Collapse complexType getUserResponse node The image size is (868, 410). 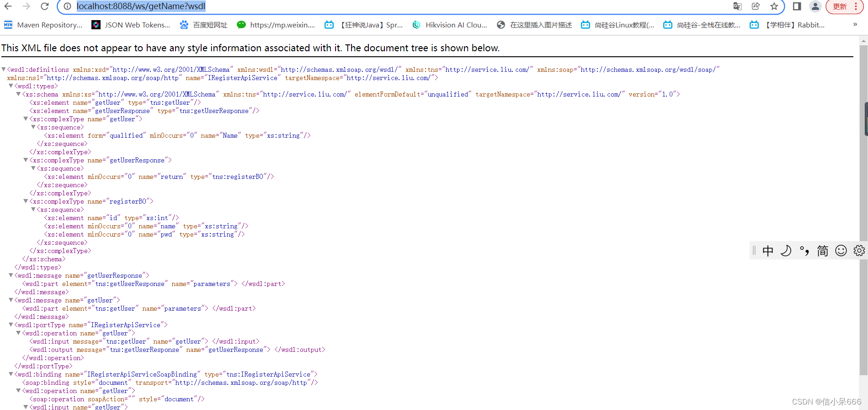pyautogui.click(x=26, y=160)
